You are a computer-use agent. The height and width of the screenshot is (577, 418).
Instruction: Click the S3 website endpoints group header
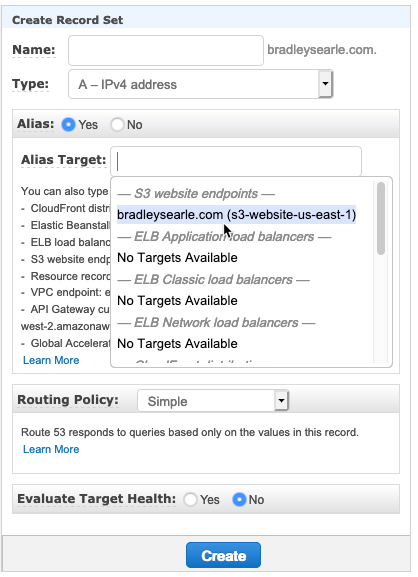pos(196,194)
